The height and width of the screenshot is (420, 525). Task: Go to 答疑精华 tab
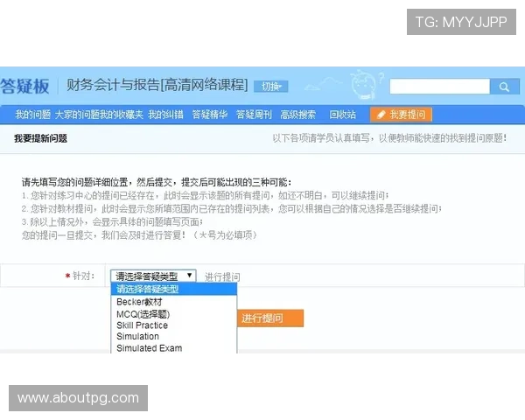[210, 115]
